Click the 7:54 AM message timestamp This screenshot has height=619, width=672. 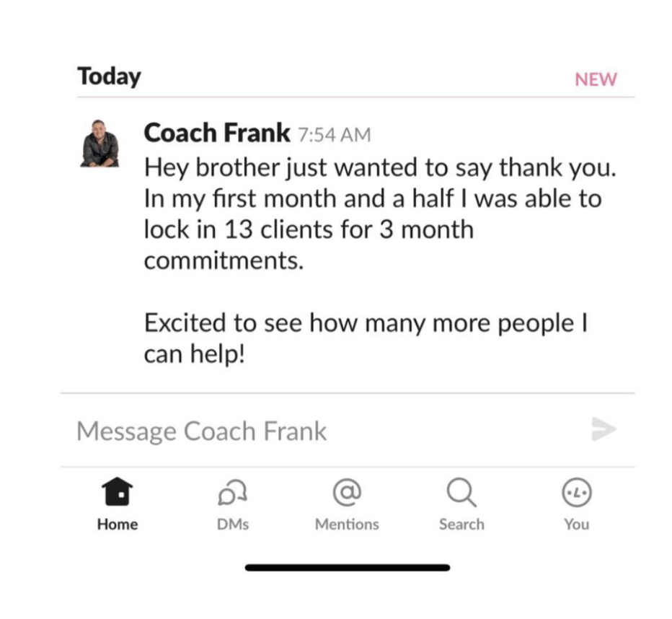pos(334,135)
